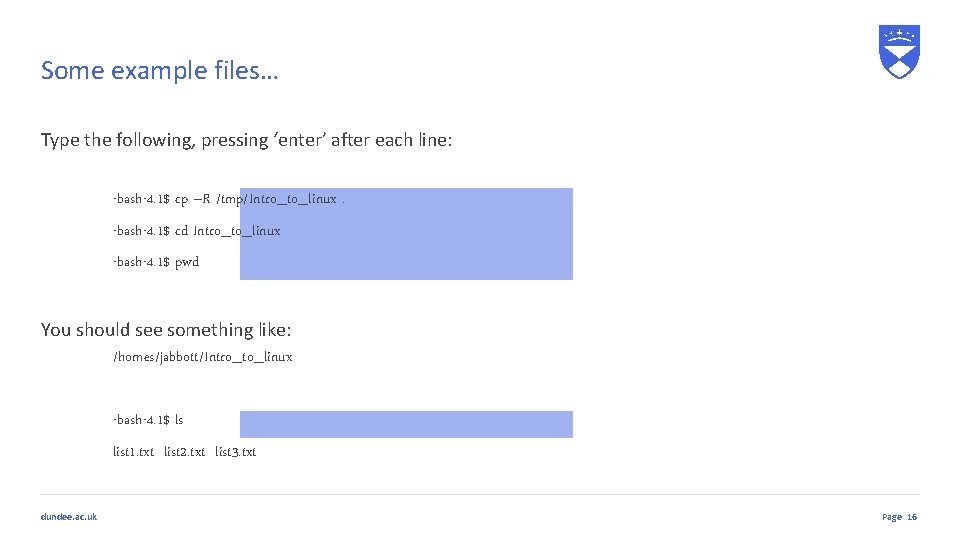960x540 pixels.
Task: Click the 'list1.txt' filename
Action: click(133, 452)
